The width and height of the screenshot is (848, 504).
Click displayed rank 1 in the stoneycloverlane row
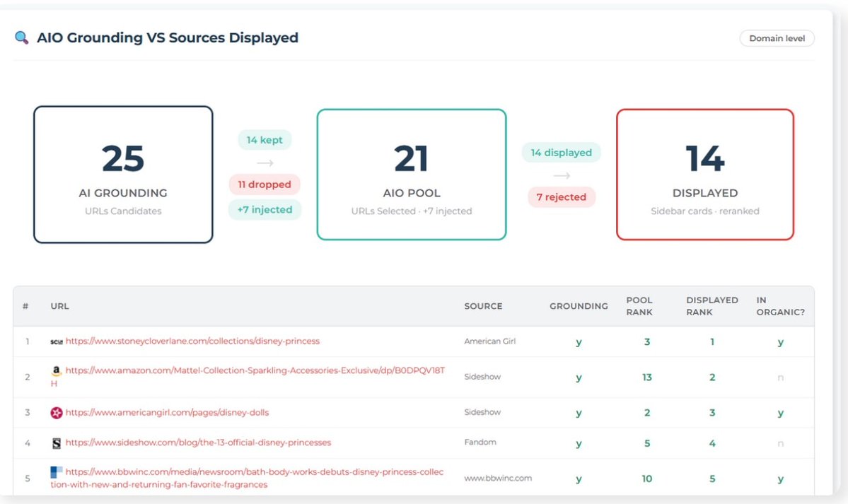coord(712,341)
